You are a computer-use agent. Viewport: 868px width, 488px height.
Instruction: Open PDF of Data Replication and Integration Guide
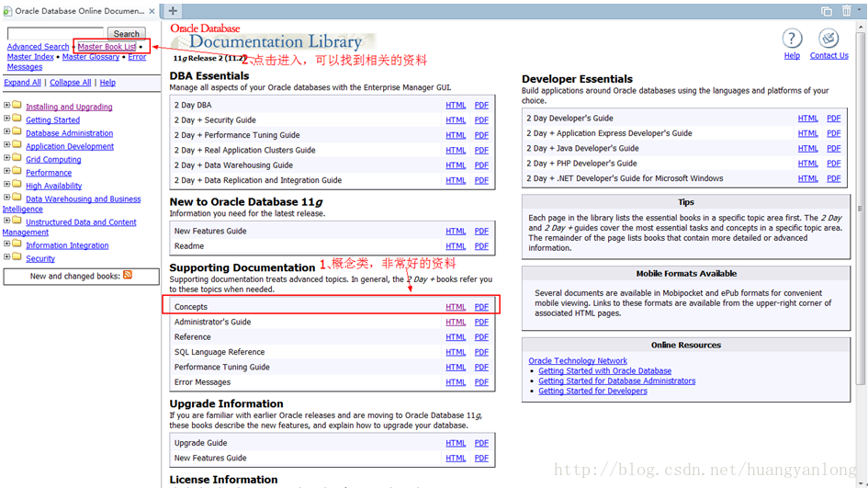[481, 180]
